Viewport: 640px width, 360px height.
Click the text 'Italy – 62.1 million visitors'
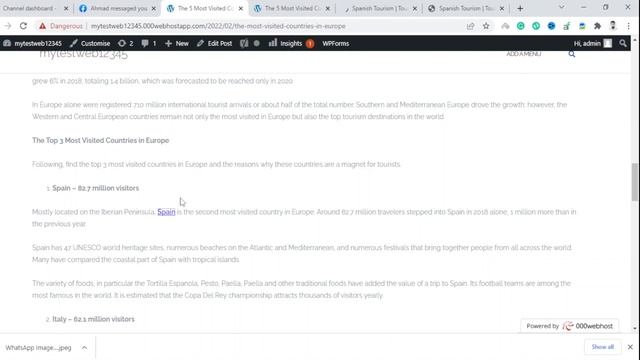93,319
